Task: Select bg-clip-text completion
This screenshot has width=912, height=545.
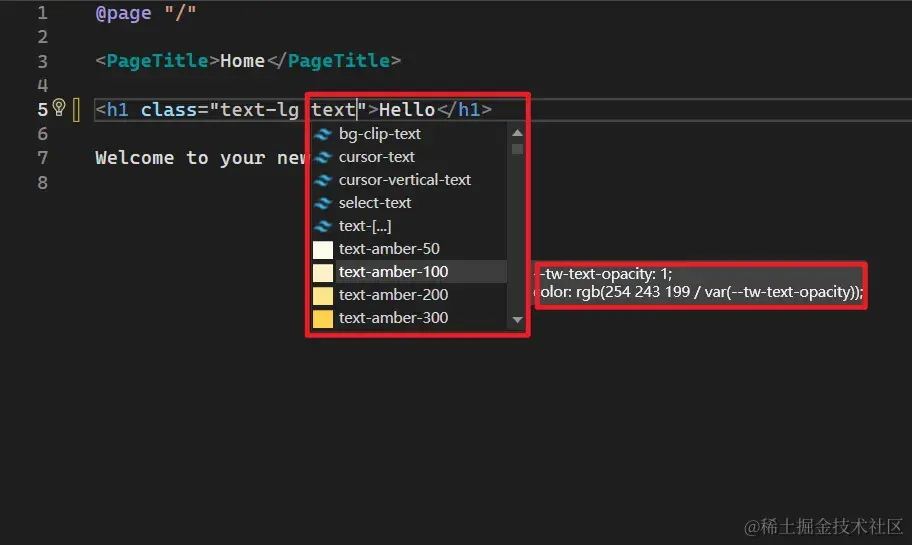Action: pos(409,134)
